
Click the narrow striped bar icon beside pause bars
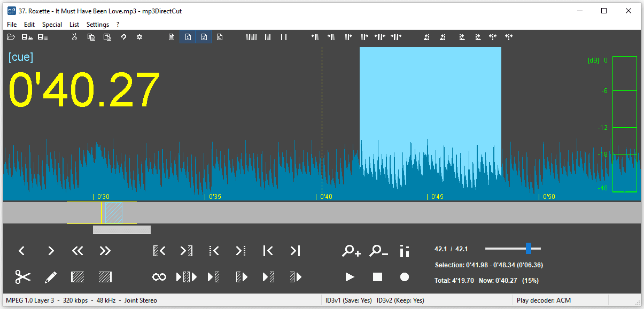[268, 37]
